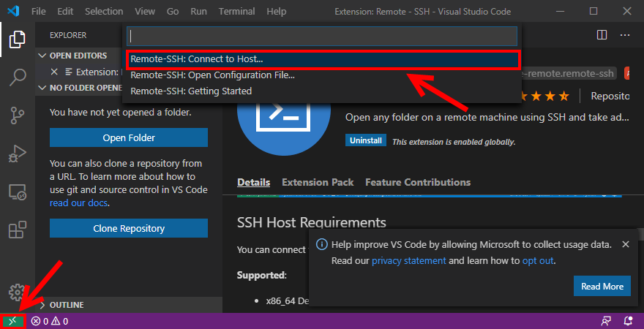Click the Open Folder button
The image size is (644, 329).
129,137
